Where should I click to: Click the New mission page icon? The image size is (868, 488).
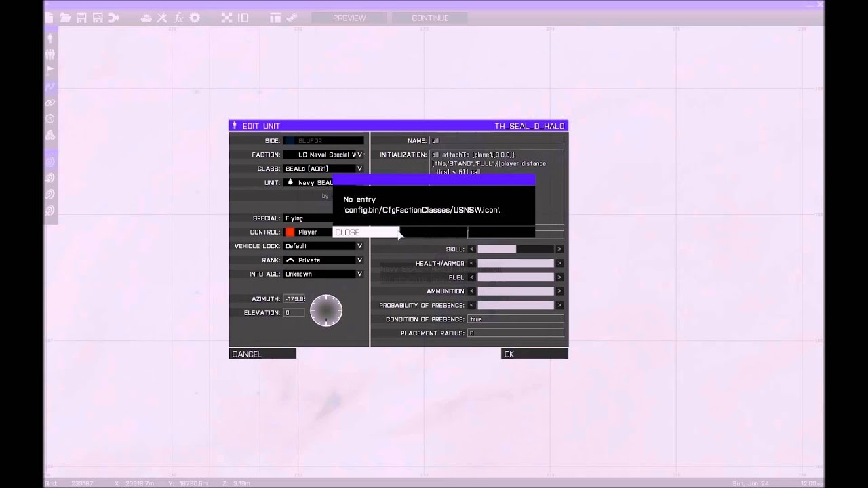[x=49, y=18]
